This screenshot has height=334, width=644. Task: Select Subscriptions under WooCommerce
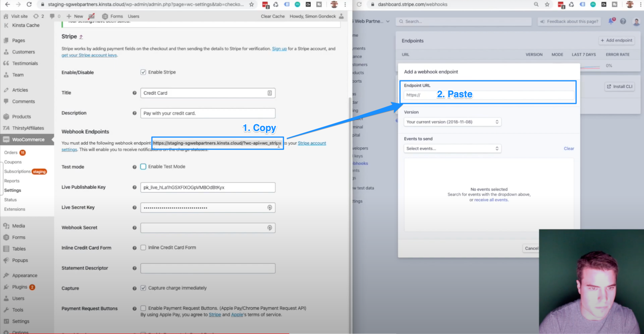(18, 171)
